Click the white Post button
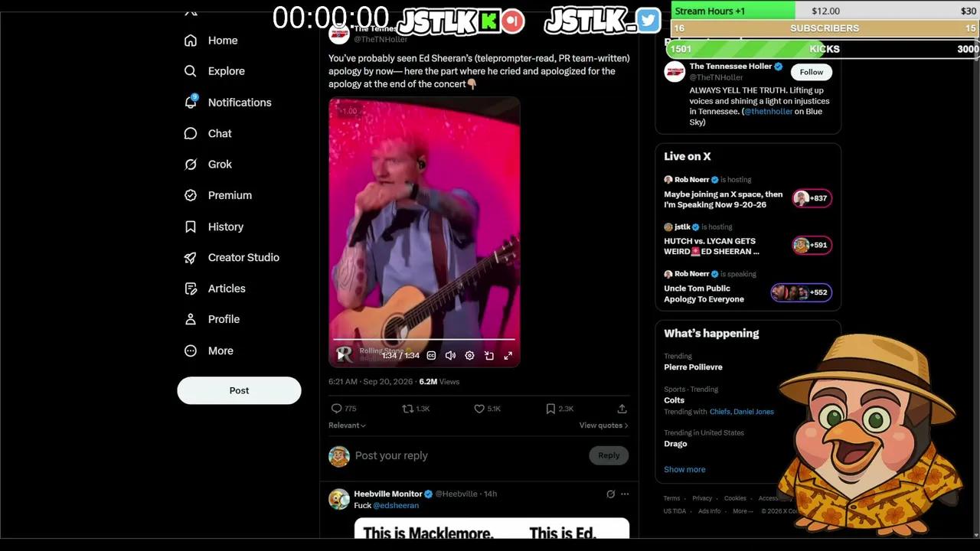The height and width of the screenshot is (551, 980). tap(239, 390)
